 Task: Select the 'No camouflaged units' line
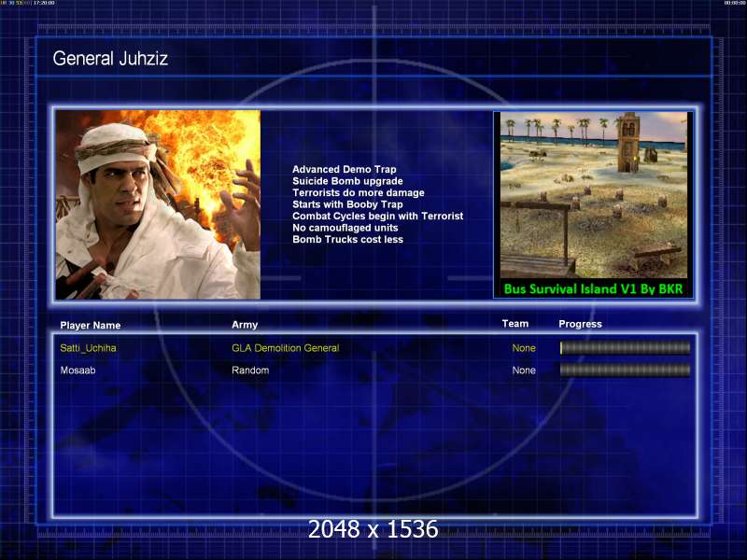(x=345, y=228)
